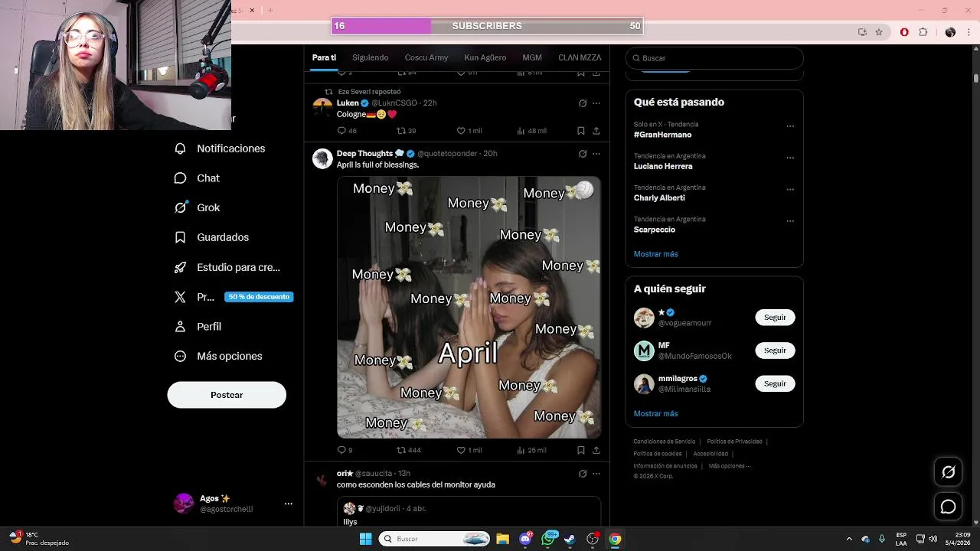Open the Luciano Herrera trend
The image size is (980, 551).
(x=663, y=166)
